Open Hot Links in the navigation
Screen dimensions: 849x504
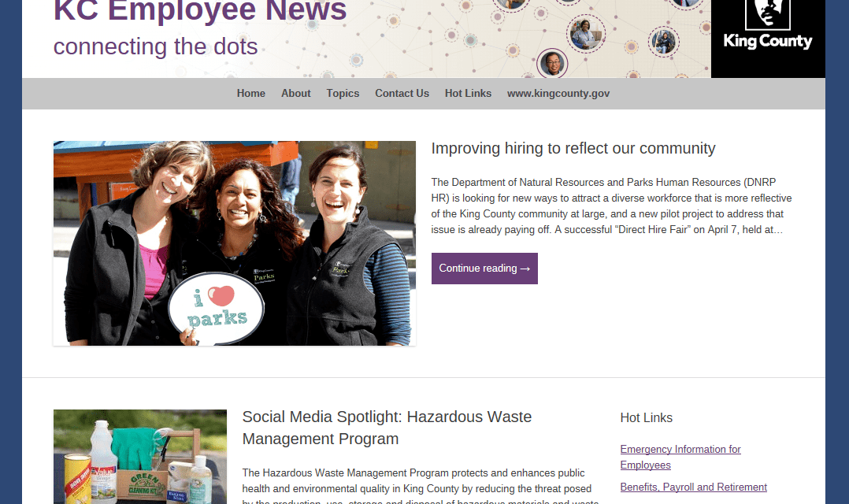(468, 93)
